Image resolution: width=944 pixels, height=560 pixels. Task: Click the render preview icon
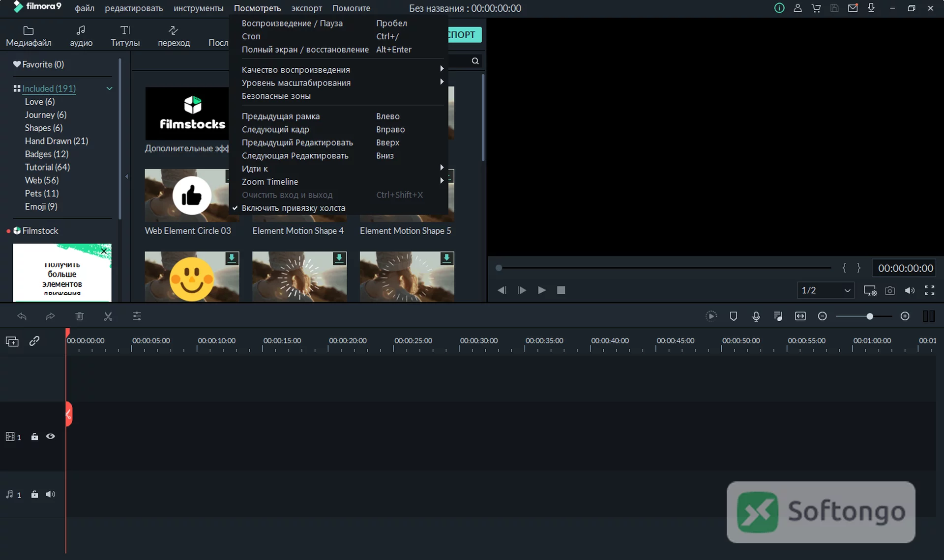tap(711, 316)
